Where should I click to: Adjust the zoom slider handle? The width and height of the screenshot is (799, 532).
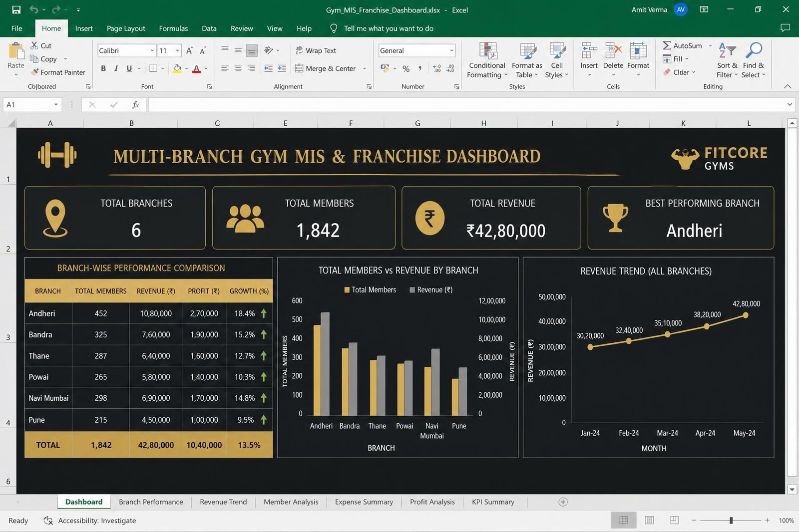(x=731, y=520)
